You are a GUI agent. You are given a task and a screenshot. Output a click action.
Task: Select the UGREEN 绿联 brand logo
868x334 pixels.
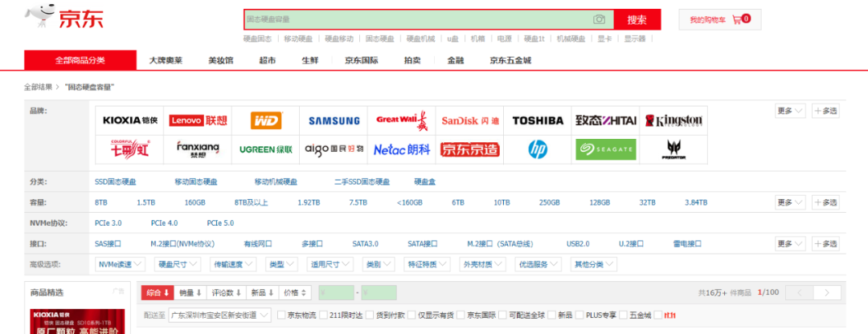[266, 149]
